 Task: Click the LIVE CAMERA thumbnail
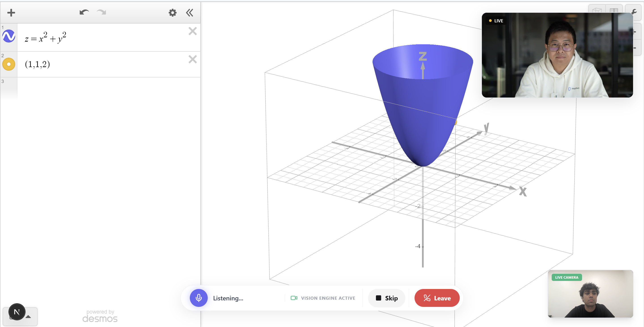click(x=590, y=294)
